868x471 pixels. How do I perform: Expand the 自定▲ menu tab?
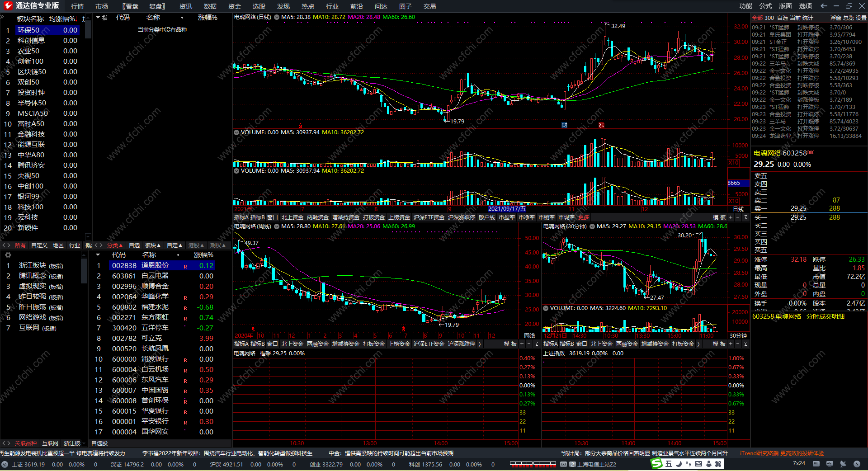point(175,245)
